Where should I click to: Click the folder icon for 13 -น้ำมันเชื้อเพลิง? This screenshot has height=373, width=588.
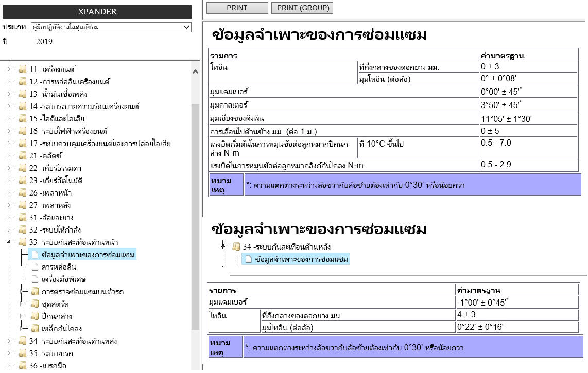(23, 94)
